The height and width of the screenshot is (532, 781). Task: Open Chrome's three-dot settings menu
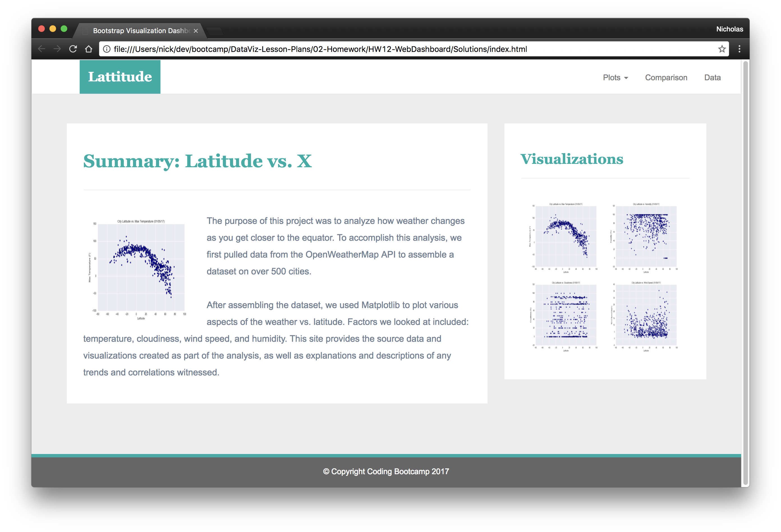739,49
